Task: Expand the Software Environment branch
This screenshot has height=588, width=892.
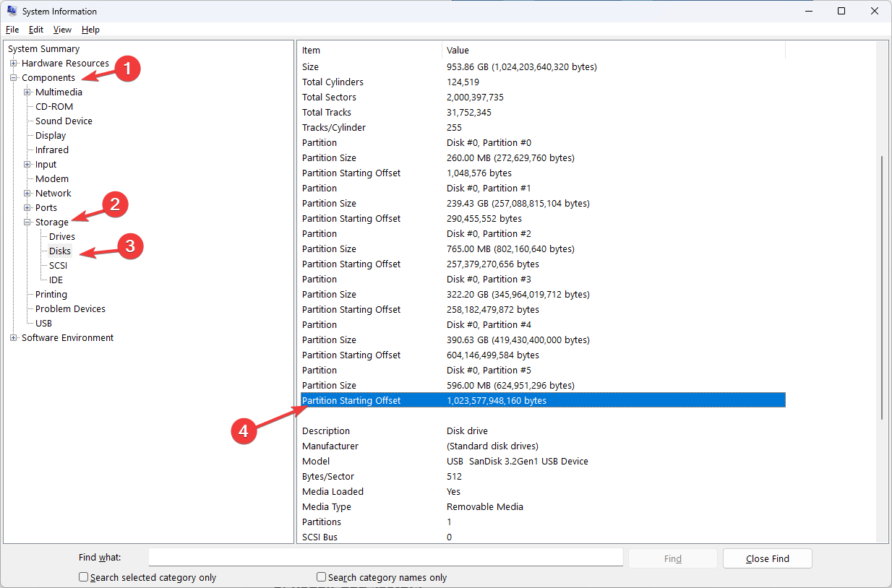Action: tap(13, 337)
